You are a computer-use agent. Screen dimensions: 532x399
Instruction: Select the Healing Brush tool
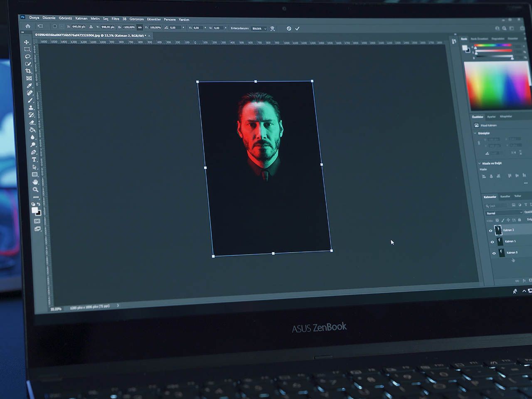(x=30, y=93)
